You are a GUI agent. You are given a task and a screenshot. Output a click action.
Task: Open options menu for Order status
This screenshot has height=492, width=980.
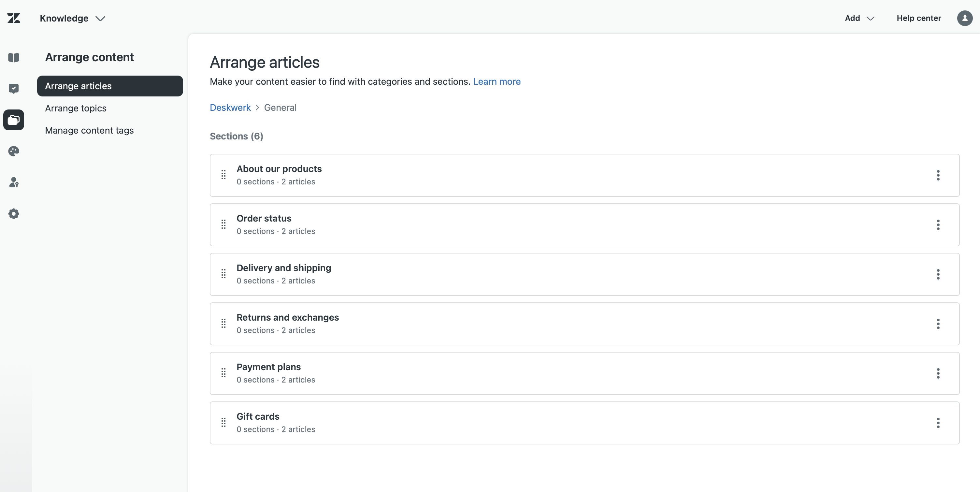pos(938,224)
